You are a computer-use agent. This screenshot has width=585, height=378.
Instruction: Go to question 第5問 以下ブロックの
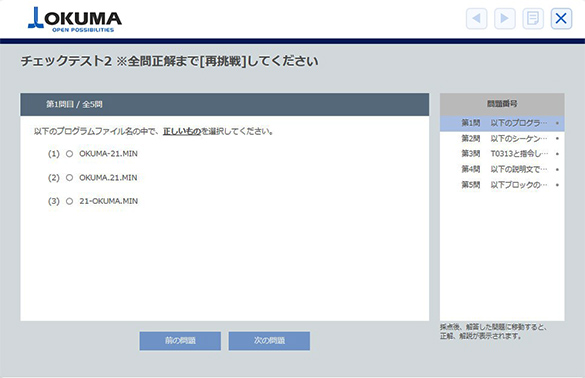502,185
